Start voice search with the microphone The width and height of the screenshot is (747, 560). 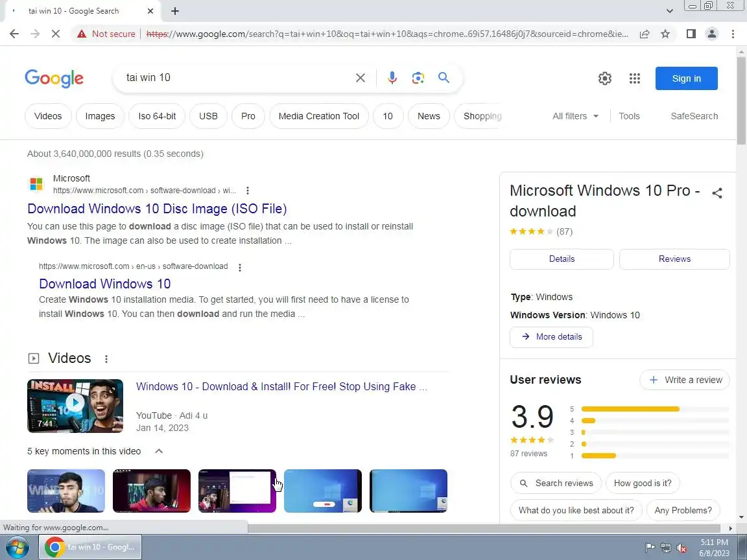point(392,78)
